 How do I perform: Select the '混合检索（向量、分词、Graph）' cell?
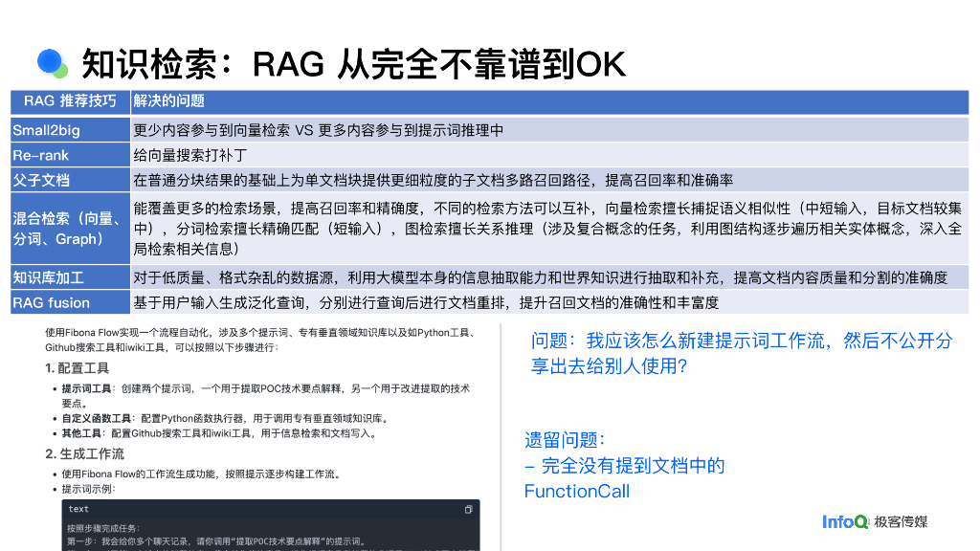(x=70, y=228)
